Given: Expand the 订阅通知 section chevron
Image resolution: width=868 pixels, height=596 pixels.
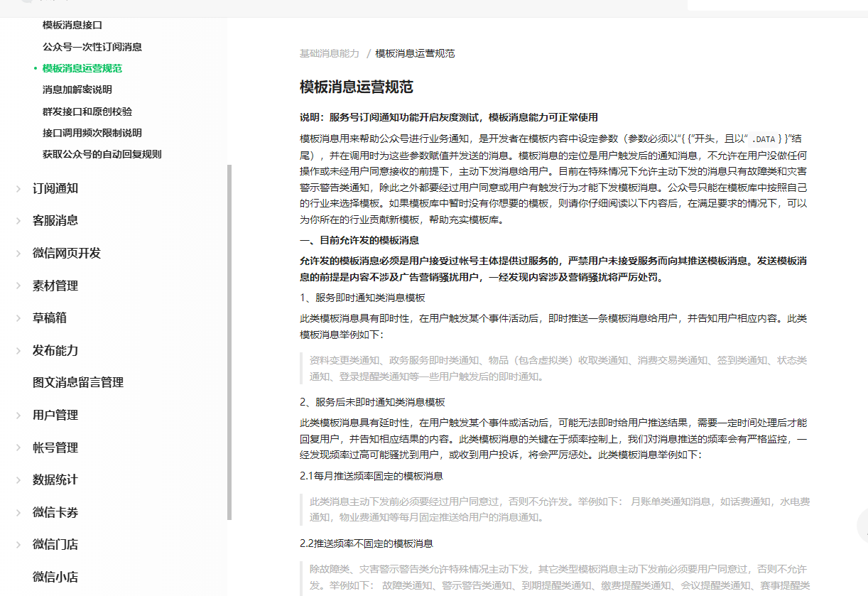Looking at the screenshot, I should pyautogui.click(x=18, y=188).
